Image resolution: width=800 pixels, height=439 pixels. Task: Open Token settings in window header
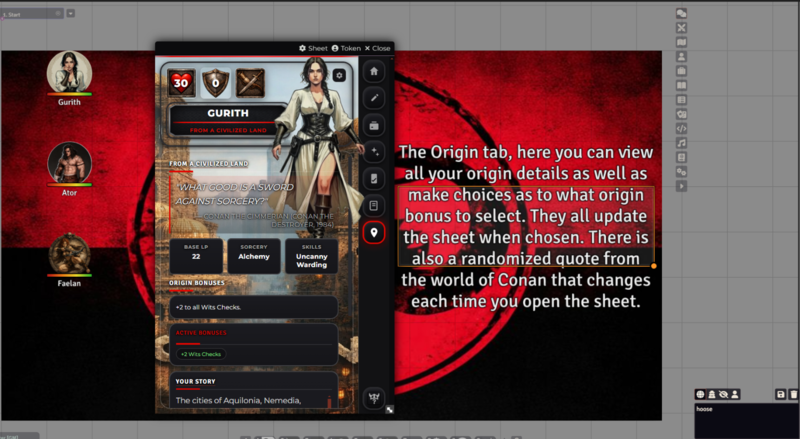pos(346,48)
